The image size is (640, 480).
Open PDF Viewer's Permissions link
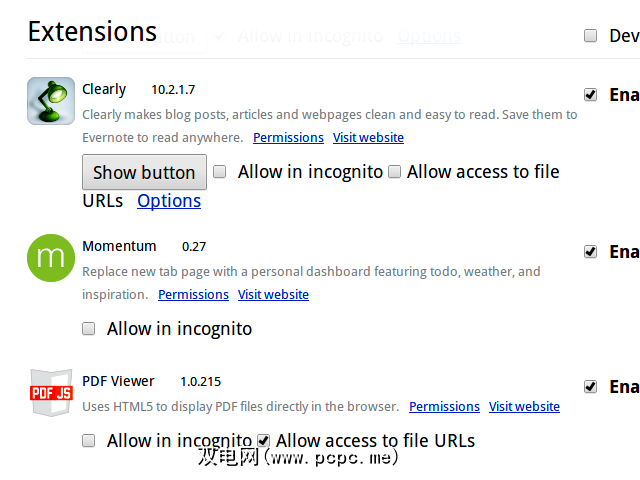coord(444,407)
